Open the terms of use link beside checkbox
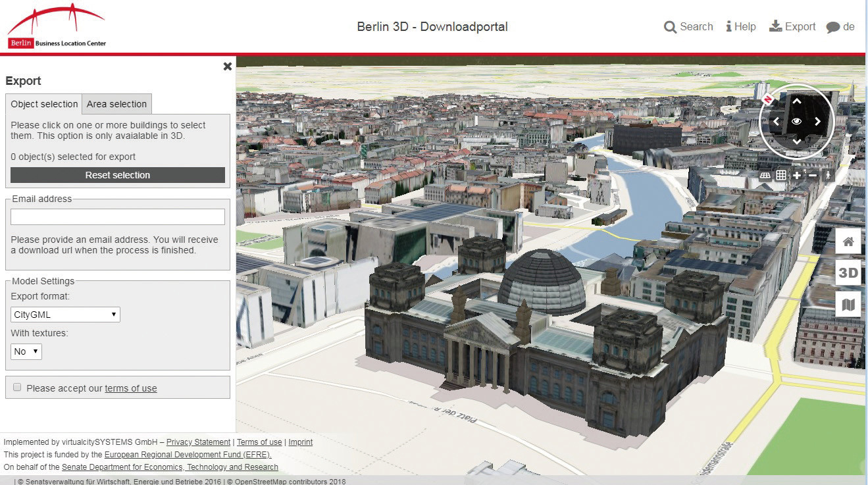Image resolution: width=868 pixels, height=485 pixels. (131, 388)
